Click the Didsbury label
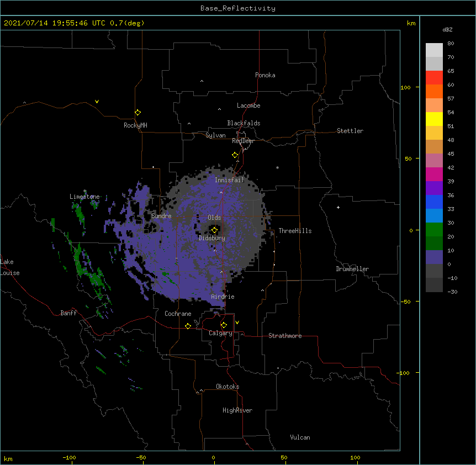 coord(212,238)
